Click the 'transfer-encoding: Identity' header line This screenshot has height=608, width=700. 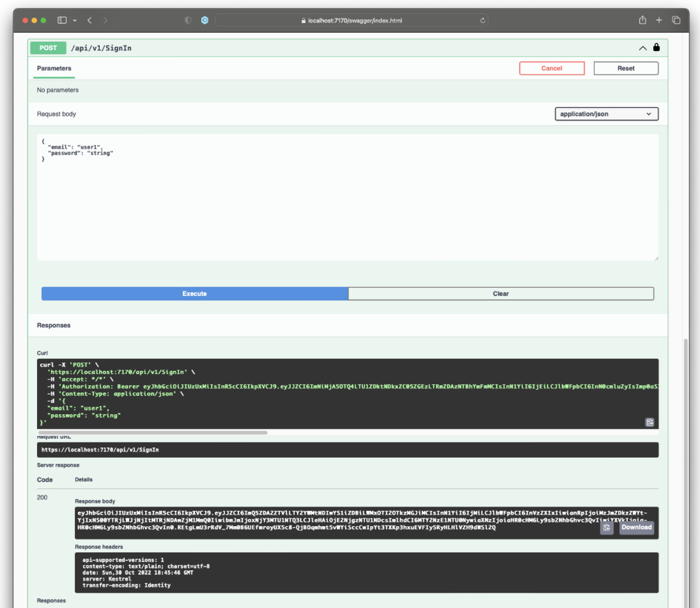tap(126, 585)
